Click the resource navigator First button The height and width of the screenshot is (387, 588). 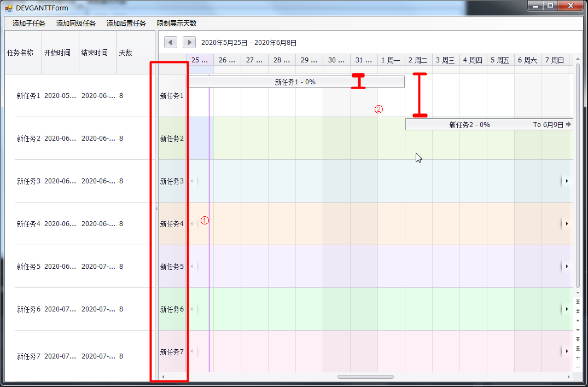click(x=578, y=302)
